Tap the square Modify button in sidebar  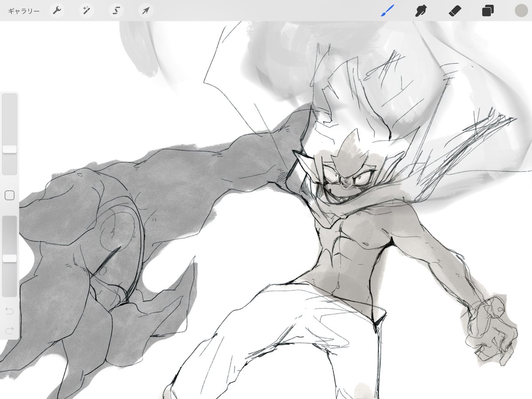click(9, 195)
